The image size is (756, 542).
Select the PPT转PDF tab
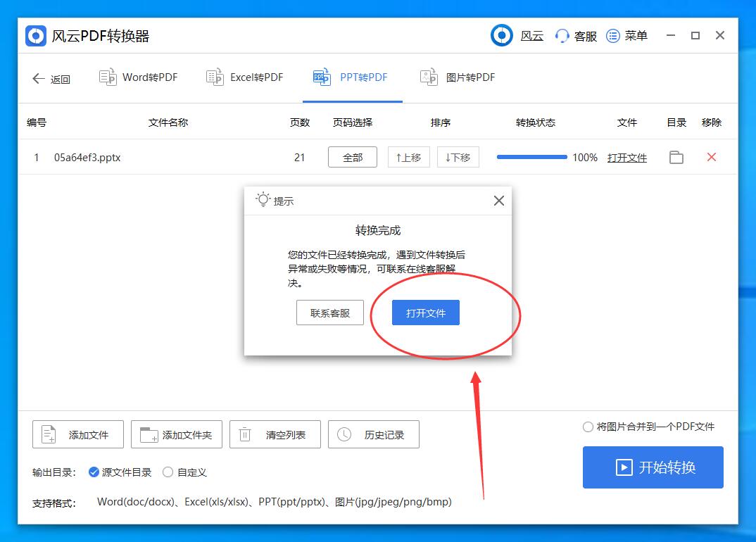351,77
